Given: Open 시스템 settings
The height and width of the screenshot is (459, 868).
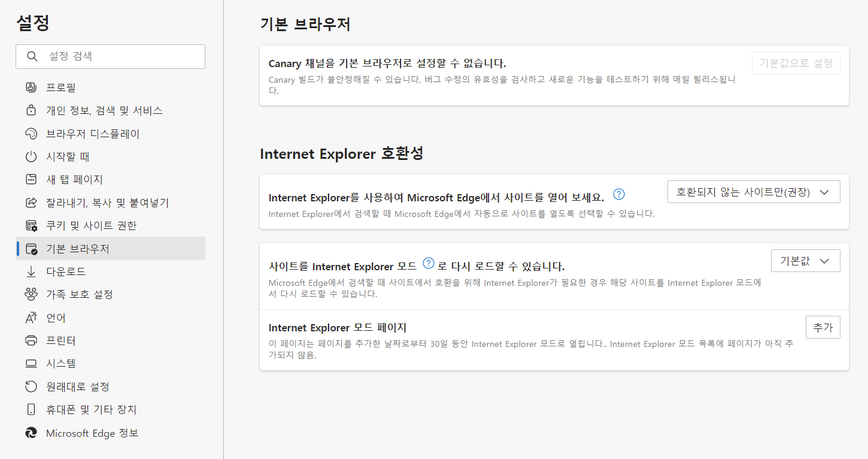Looking at the screenshot, I should click(110, 364).
